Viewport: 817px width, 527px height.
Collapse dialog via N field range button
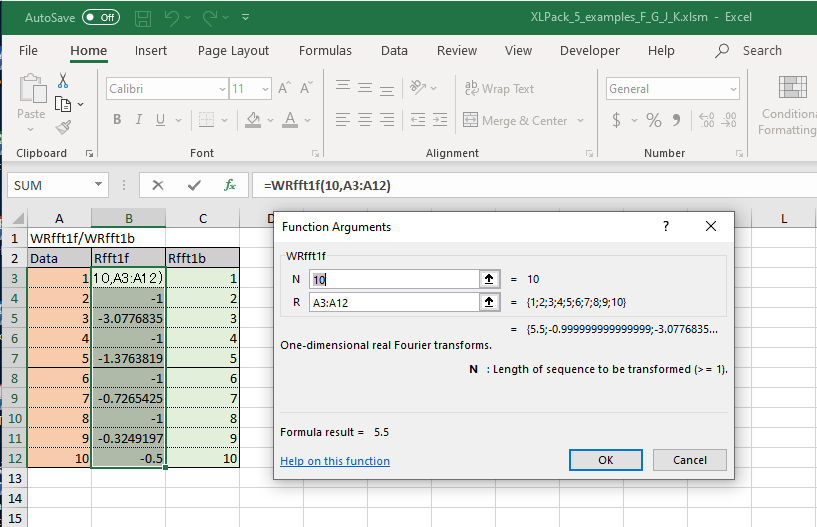pos(489,279)
